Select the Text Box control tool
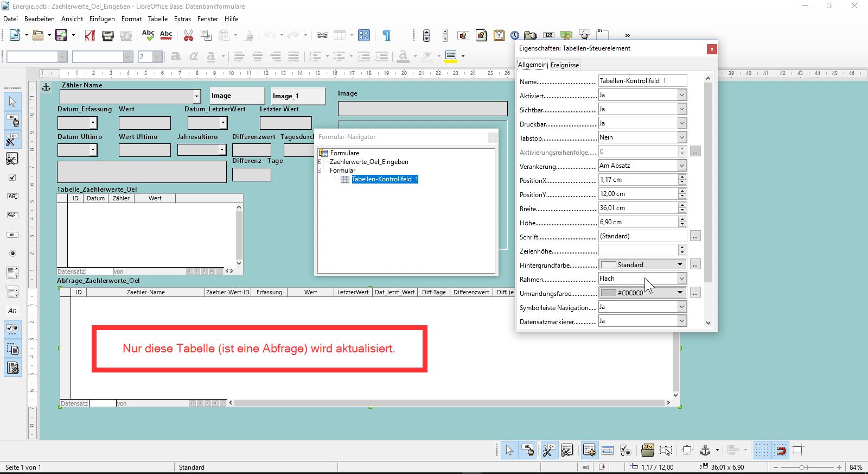This screenshot has width=868, height=474. tap(12, 197)
